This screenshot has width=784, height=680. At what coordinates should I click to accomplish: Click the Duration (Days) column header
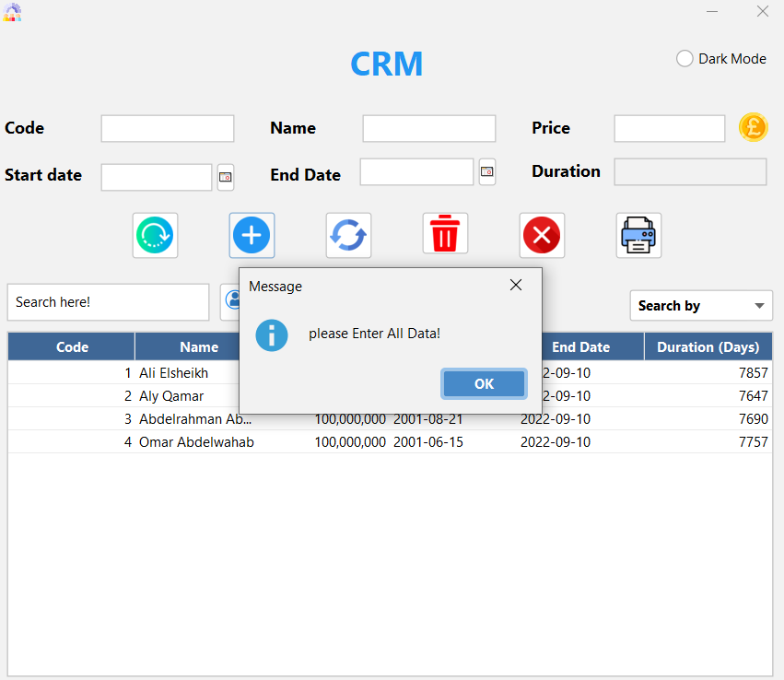click(x=708, y=347)
